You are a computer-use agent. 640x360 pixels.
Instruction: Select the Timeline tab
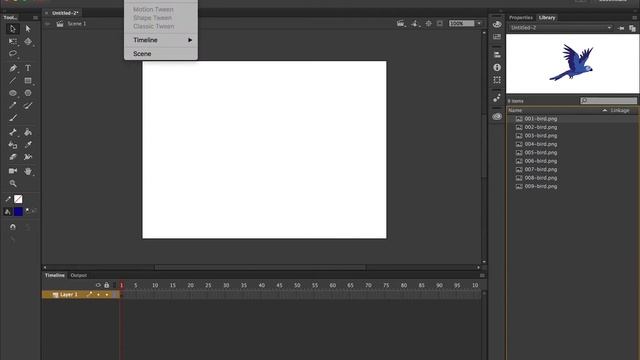pos(55,276)
